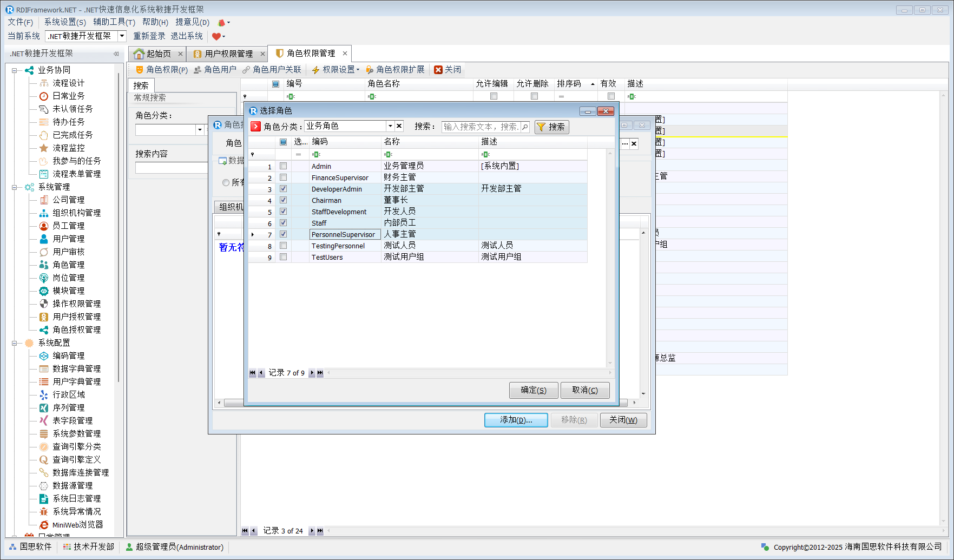Check the TestUsers row checkbox
The height and width of the screenshot is (560, 954).
click(x=283, y=257)
